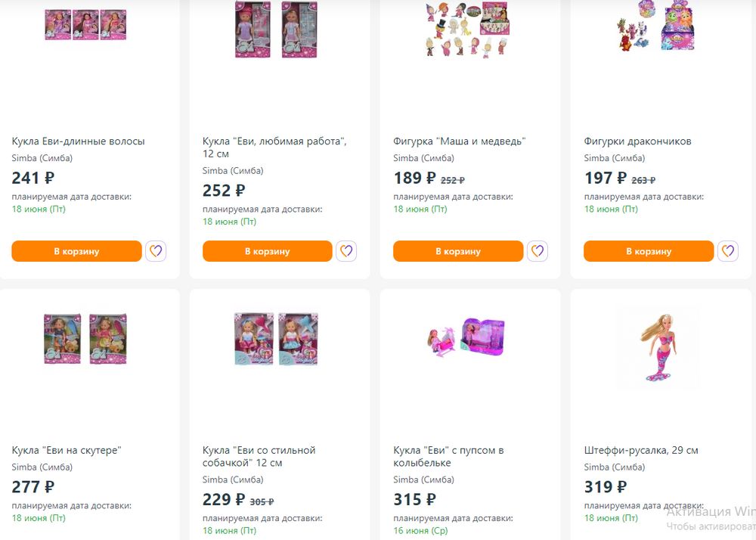Screen dimensions: 756x540
Task: Add Кукла Еви-длинные волосы to cart
Action: [76, 251]
